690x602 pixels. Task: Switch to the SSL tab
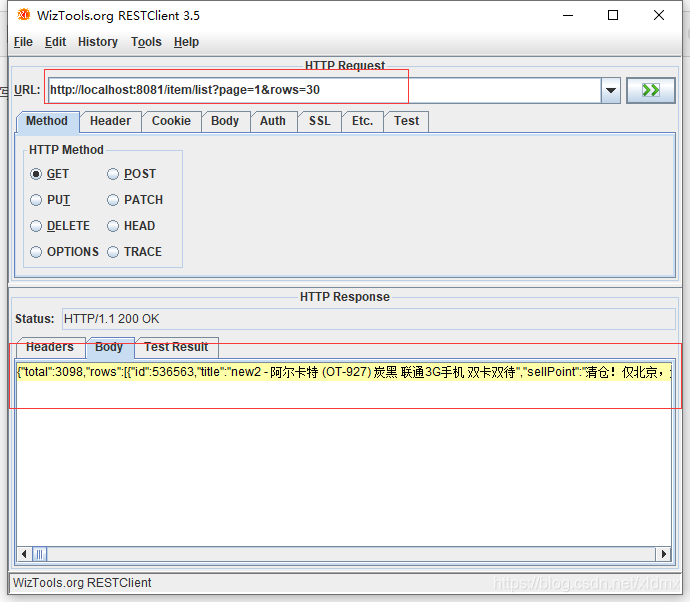319,121
